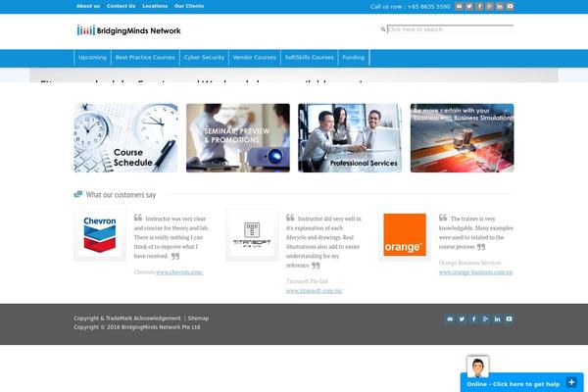Open the Vendor Courses menu

(x=255, y=58)
